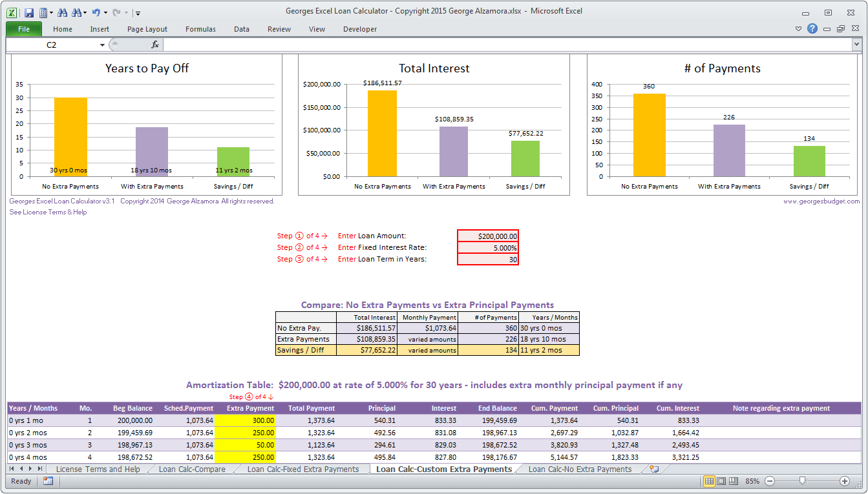Screen dimensions: 868x494
Task: Open the Name Box dropdown
Action: pyautogui.click(x=102, y=45)
